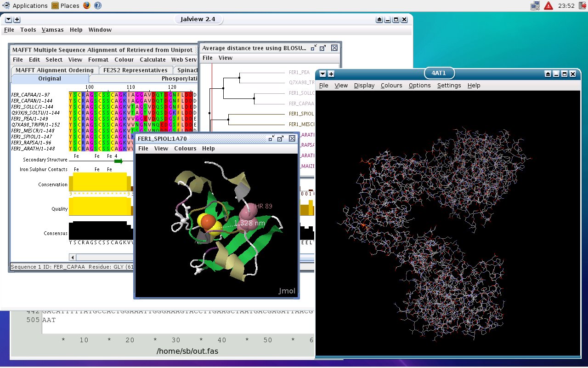Click the network status tray icon

(535, 6)
